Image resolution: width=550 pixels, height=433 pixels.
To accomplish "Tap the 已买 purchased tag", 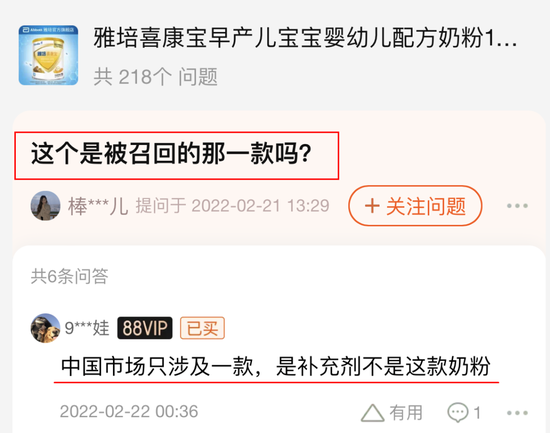I will [x=202, y=328].
